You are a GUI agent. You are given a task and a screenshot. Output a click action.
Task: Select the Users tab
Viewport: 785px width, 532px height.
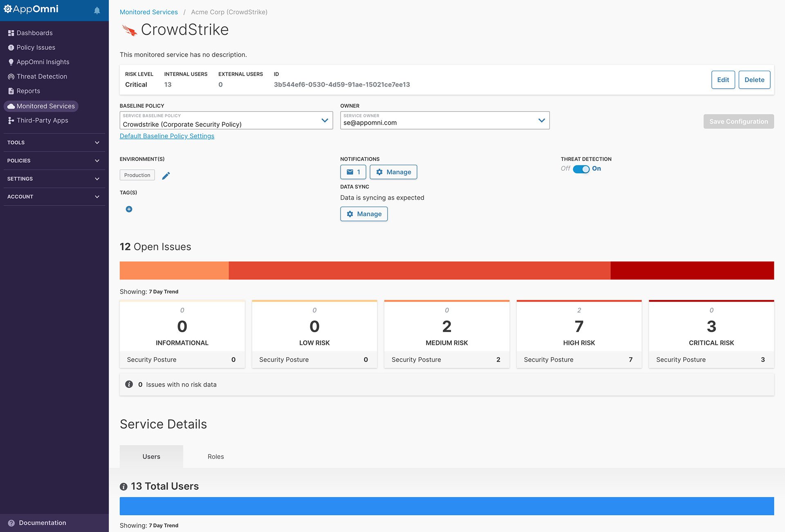(151, 457)
